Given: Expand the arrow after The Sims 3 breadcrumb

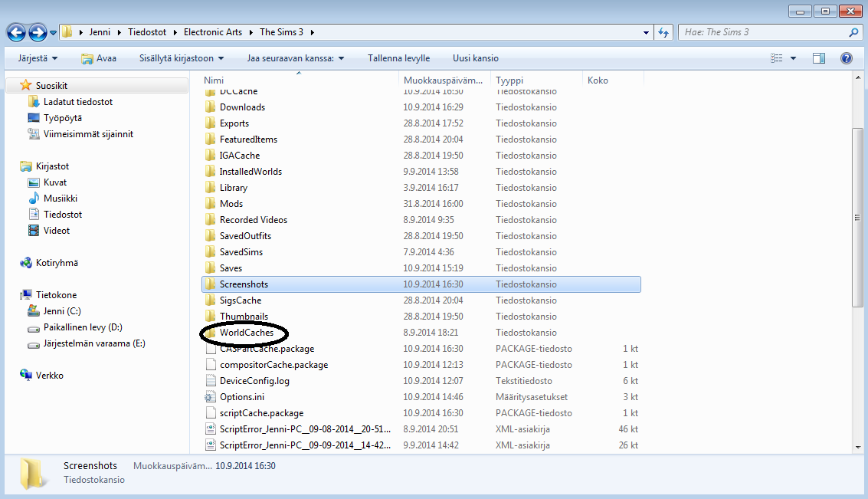Looking at the screenshot, I should (313, 32).
